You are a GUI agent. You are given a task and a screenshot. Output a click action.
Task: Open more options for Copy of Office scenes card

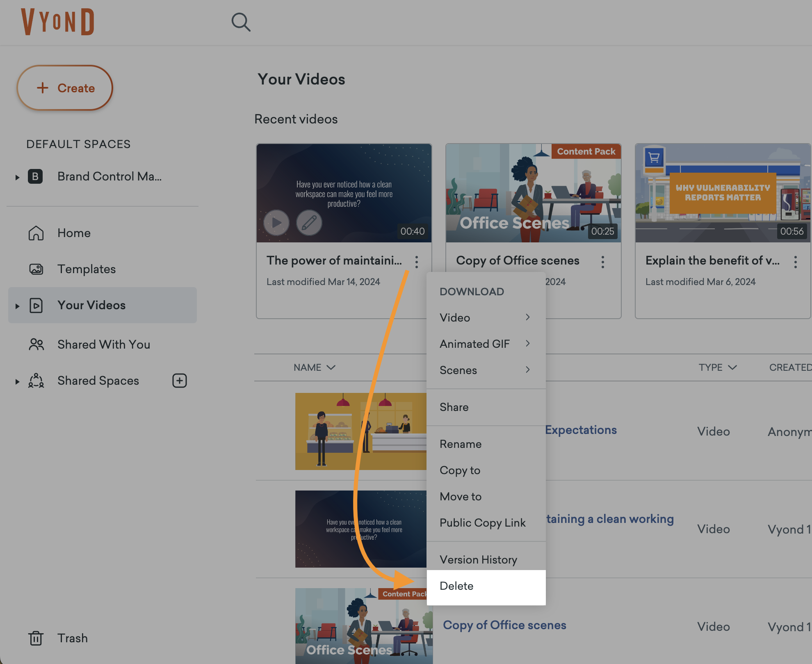[603, 262]
